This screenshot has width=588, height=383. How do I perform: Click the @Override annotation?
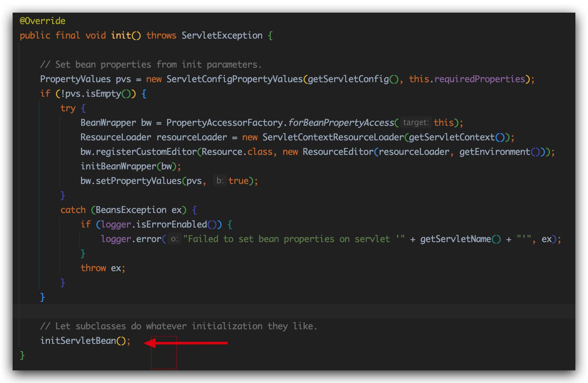[42, 21]
